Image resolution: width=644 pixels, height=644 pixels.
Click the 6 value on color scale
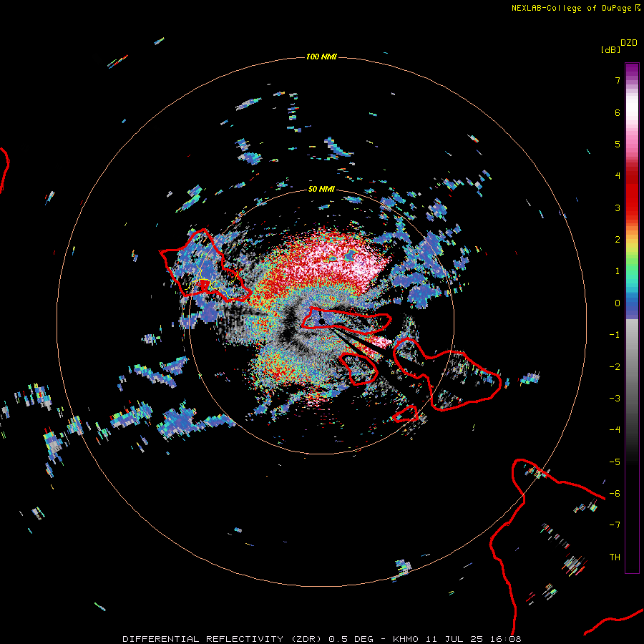pyautogui.click(x=618, y=112)
